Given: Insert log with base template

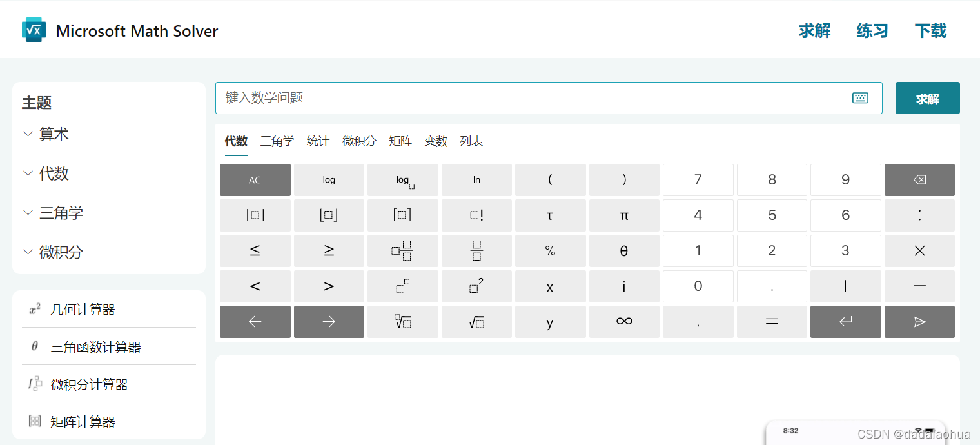Looking at the screenshot, I should tap(403, 180).
